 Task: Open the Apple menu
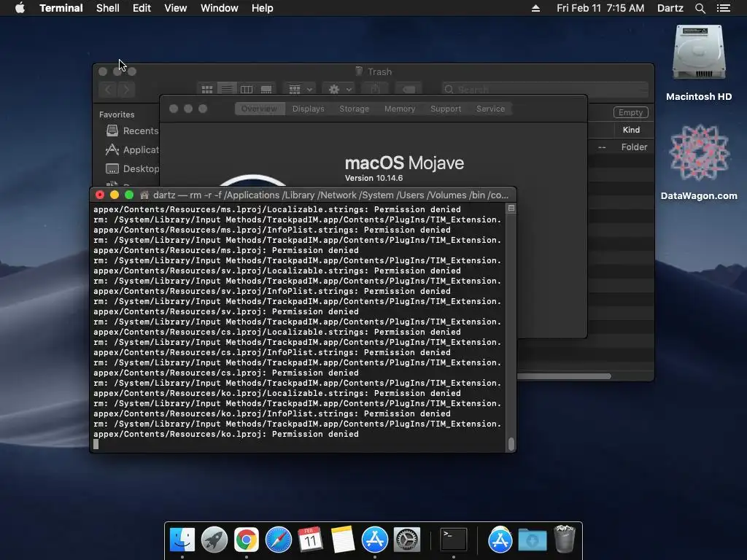click(x=20, y=8)
